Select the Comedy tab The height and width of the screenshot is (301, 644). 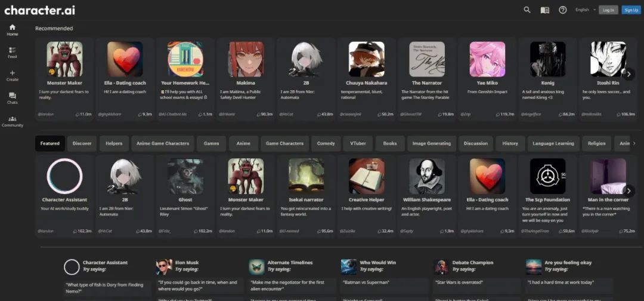point(326,143)
